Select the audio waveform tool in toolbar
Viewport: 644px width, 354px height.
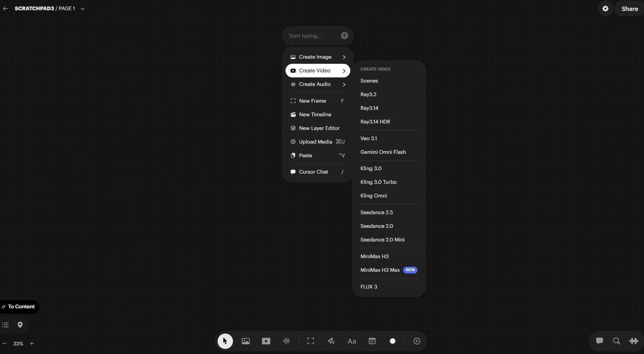[x=287, y=341]
